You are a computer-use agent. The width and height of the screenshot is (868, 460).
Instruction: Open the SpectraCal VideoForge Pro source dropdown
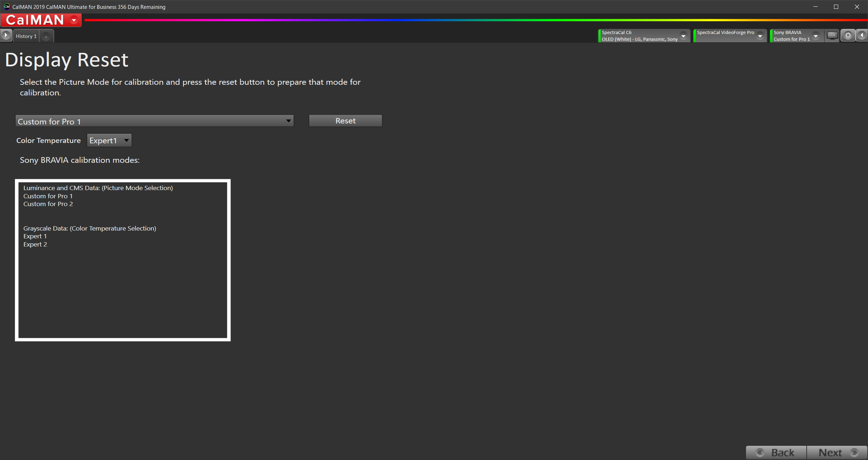760,36
